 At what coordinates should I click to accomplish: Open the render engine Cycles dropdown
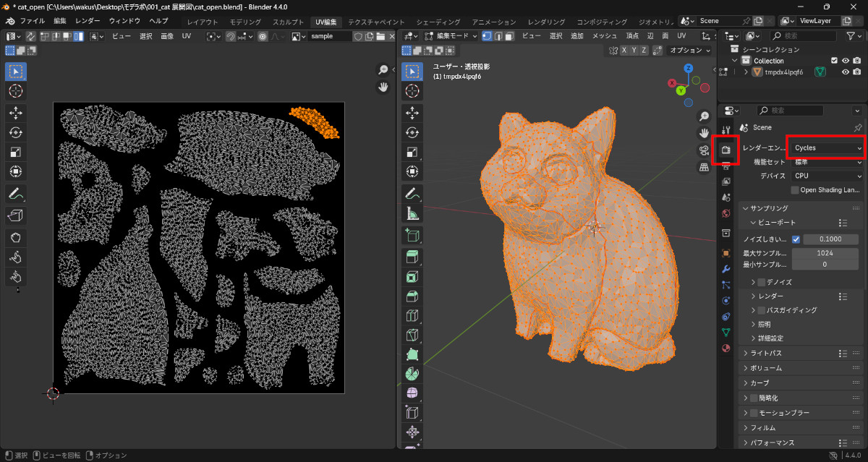click(x=827, y=147)
